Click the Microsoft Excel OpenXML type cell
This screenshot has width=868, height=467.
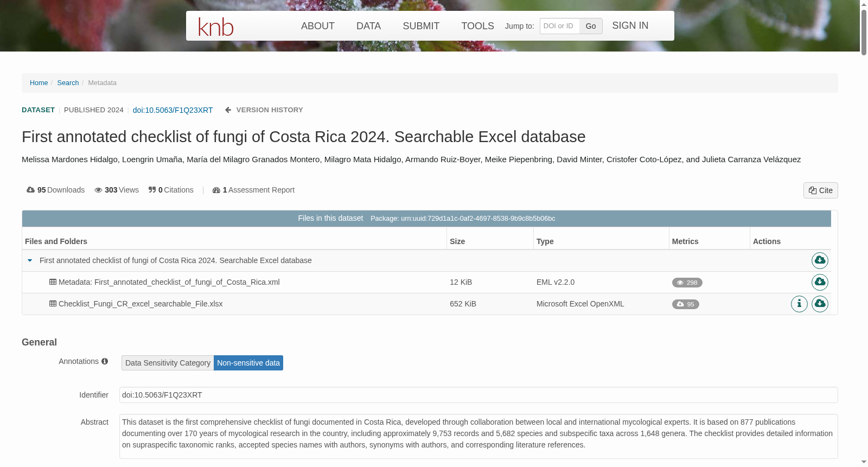coord(580,304)
